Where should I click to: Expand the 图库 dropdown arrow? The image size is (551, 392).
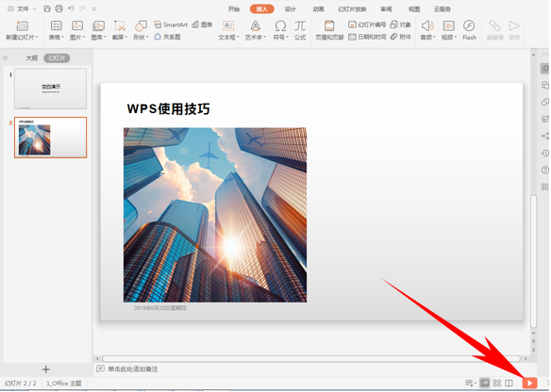[x=105, y=37]
